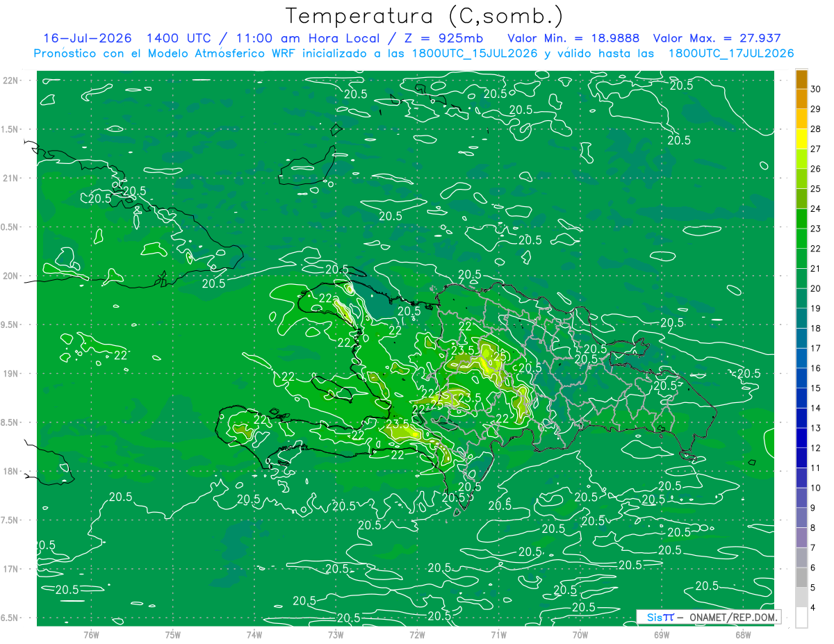Click the colorbar scale number 18
Image resolution: width=834 pixels, height=644 pixels.
click(x=815, y=329)
